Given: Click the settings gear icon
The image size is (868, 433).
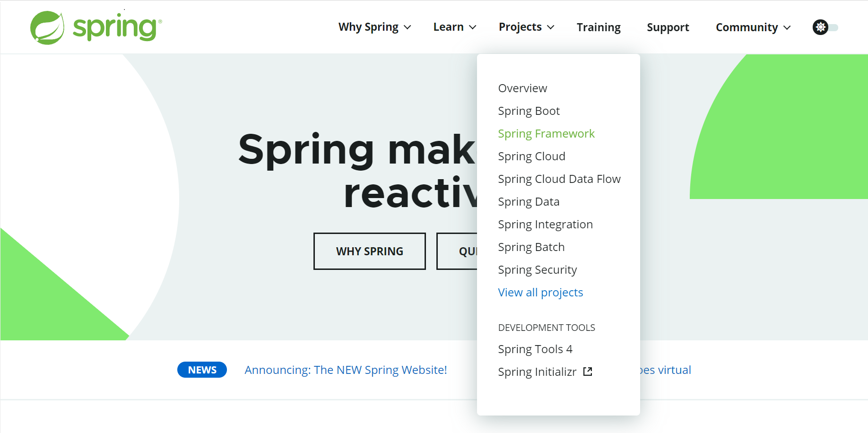Looking at the screenshot, I should point(820,27).
